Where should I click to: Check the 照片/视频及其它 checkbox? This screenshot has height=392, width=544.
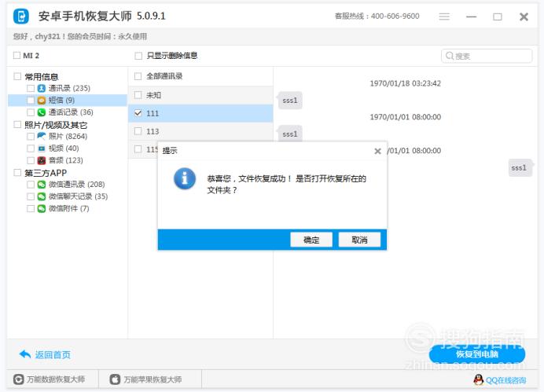pyautogui.click(x=17, y=124)
